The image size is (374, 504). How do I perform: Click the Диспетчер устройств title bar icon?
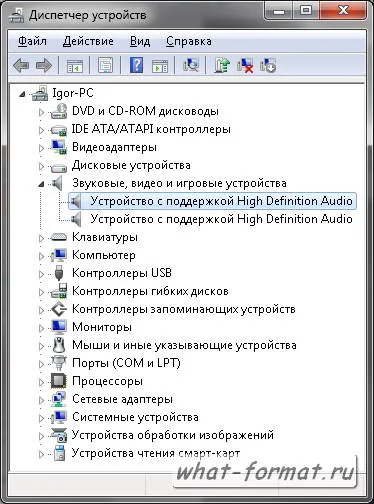(x=16, y=15)
